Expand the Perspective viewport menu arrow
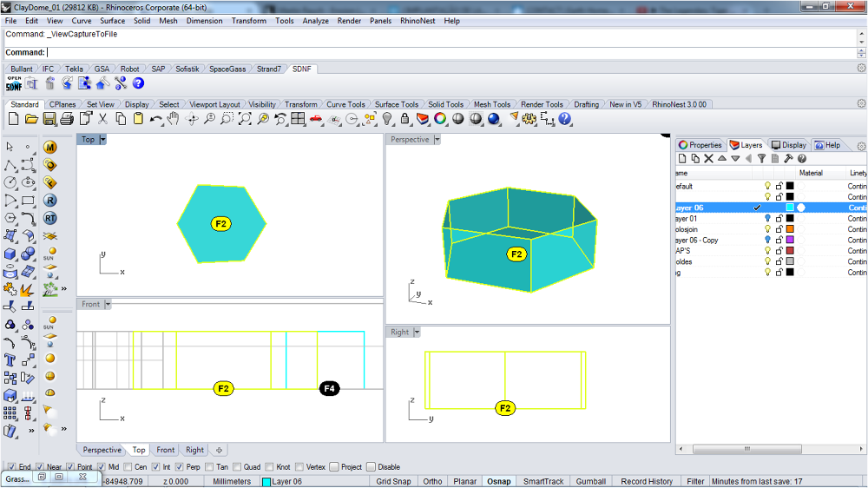 pos(437,140)
